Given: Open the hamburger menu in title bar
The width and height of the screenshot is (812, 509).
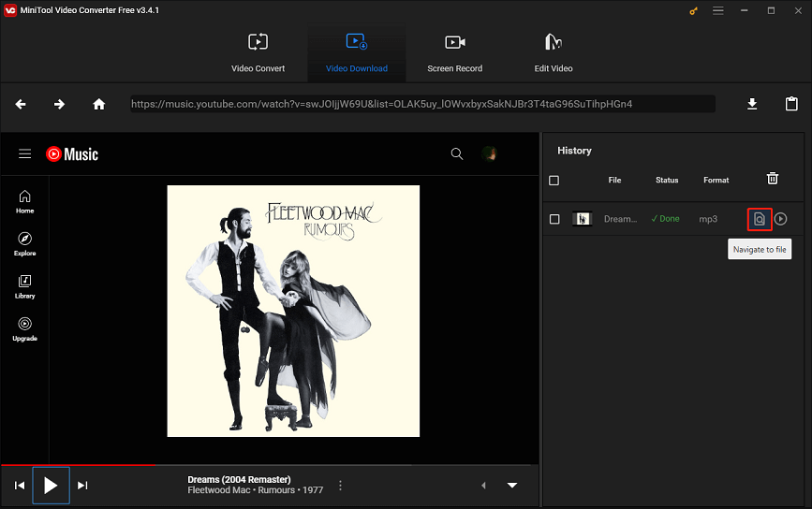Looking at the screenshot, I should coord(717,10).
